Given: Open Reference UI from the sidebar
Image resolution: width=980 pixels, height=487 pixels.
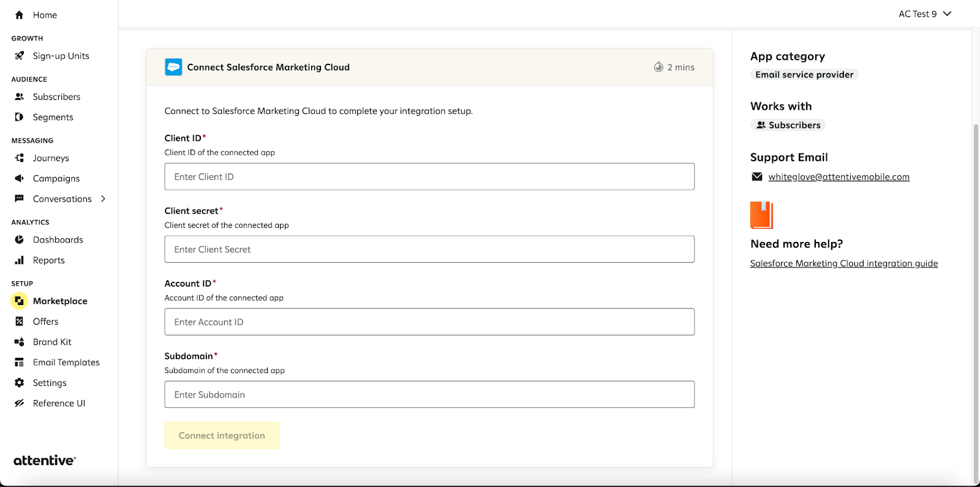Looking at the screenshot, I should (59, 403).
